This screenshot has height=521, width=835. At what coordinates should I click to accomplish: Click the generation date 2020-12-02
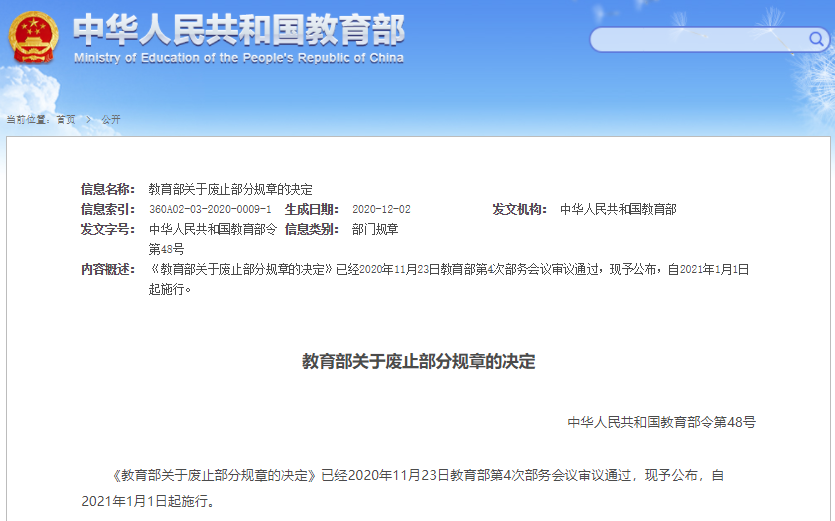(381, 209)
